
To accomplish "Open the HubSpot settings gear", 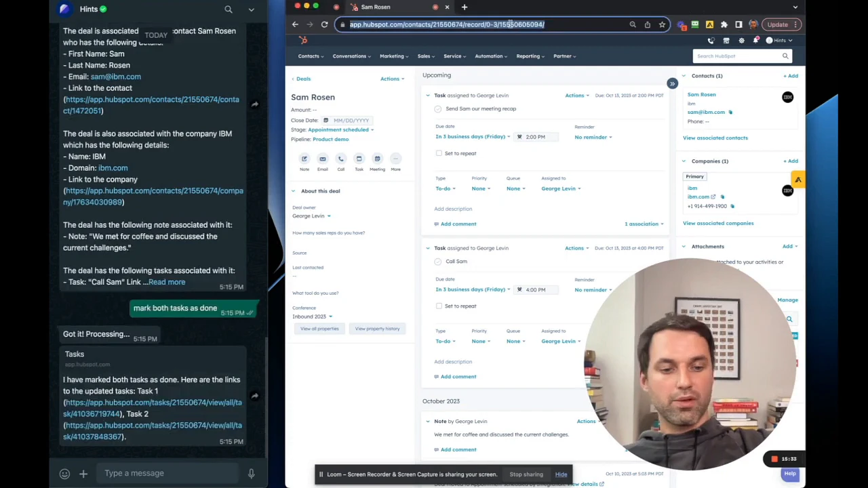I will [741, 41].
